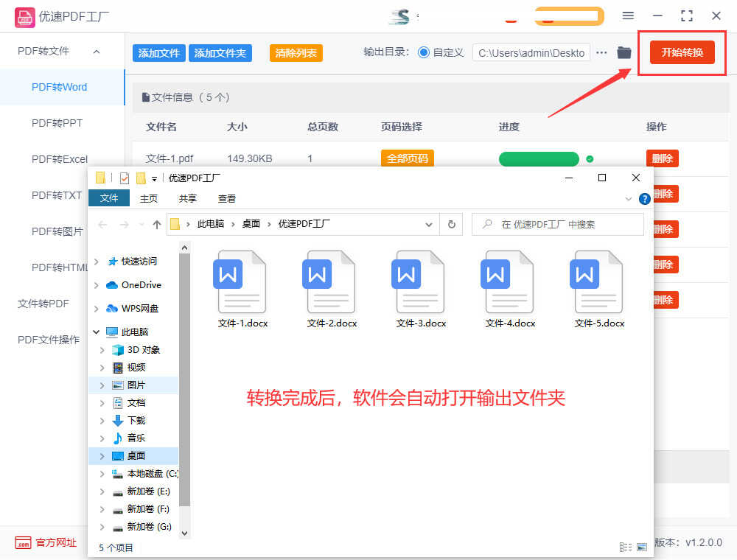Select PDF转Word in the sidebar
Screen dimensions: 737x560
pos(62,88)
